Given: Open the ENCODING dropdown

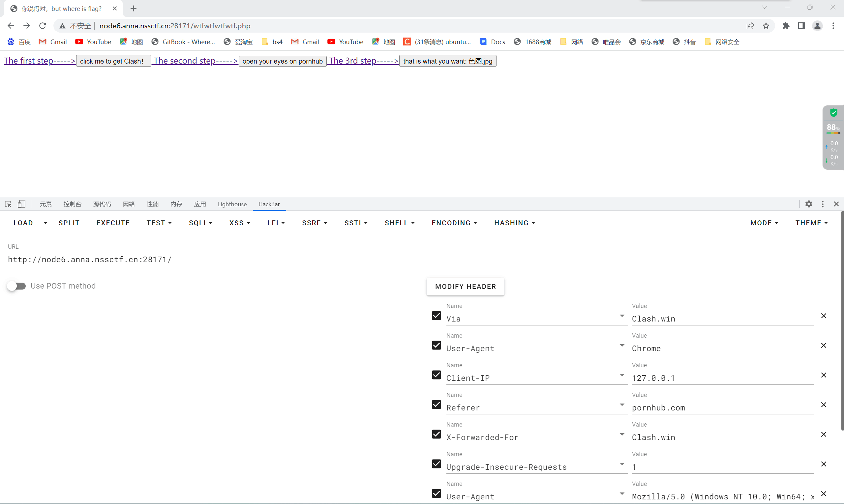Looking at the screenshot, I should click(454, 223).
